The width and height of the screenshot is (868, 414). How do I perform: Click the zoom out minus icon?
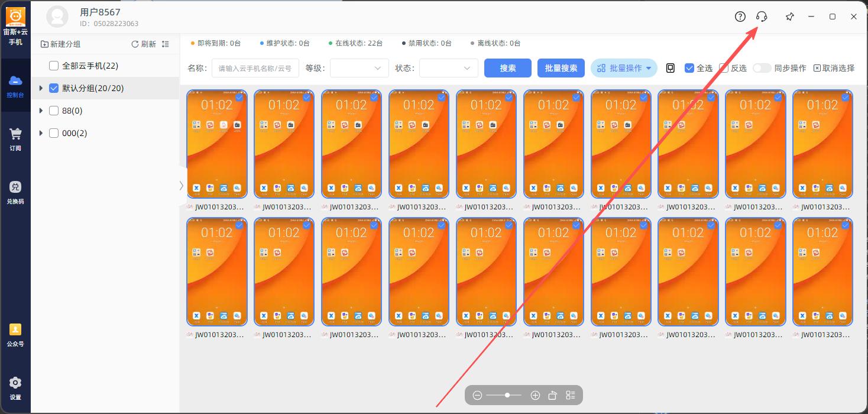click(x=478, y=395)
